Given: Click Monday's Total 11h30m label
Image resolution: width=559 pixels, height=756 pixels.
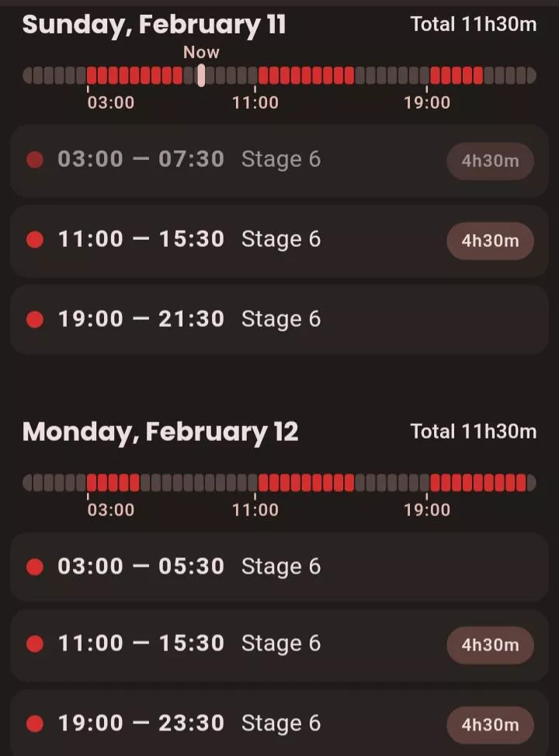Looking at the screenshot, I should (x=474, y=432).
